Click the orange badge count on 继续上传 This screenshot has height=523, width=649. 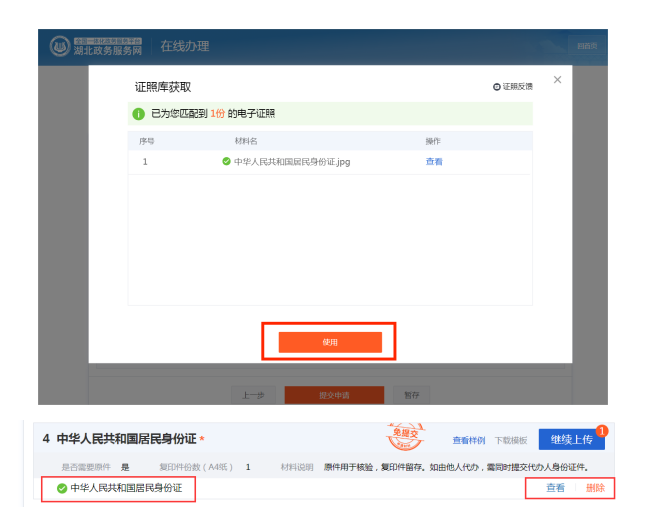point(602,430)
